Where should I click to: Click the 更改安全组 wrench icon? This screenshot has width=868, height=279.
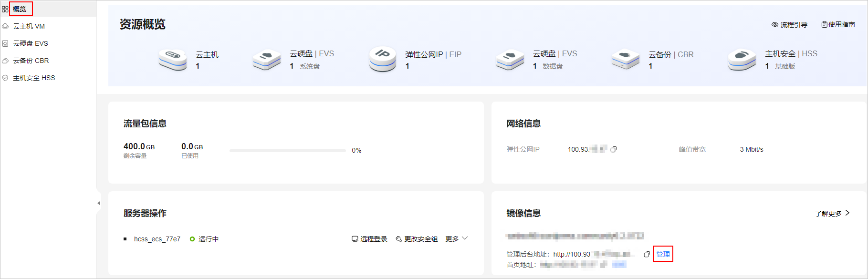click(399, 239)
